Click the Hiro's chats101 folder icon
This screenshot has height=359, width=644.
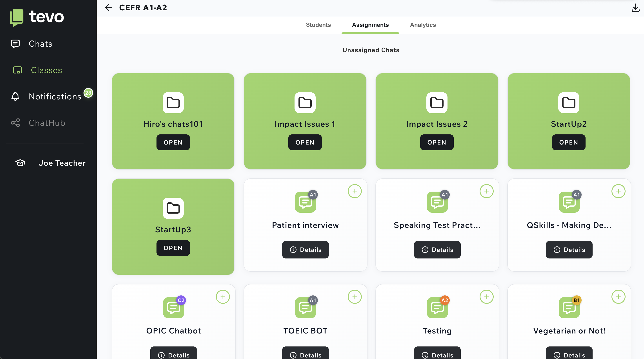coord(173,103)
